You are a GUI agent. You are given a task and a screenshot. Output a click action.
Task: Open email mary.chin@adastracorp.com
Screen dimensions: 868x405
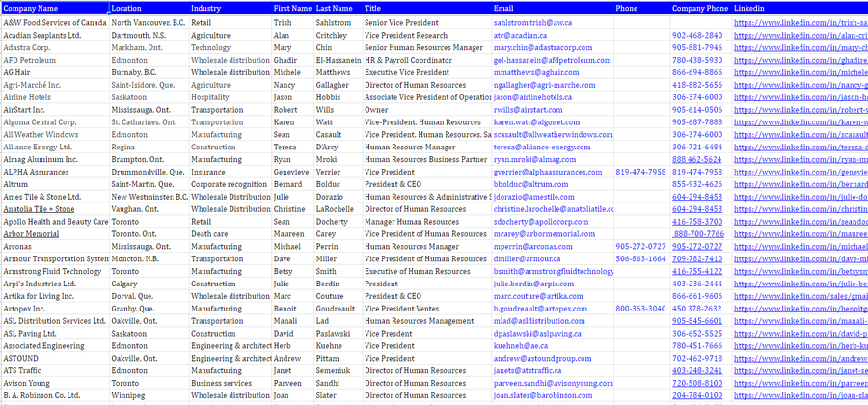542,48
